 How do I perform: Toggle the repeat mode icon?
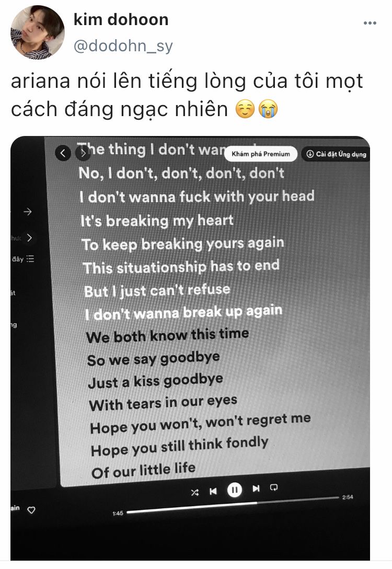coord(274,487)
